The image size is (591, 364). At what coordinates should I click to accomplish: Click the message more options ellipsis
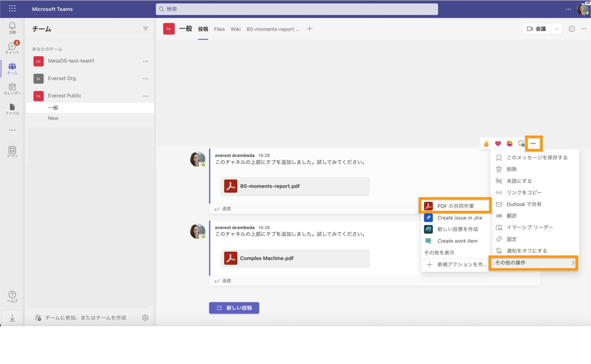coord(533,143)
